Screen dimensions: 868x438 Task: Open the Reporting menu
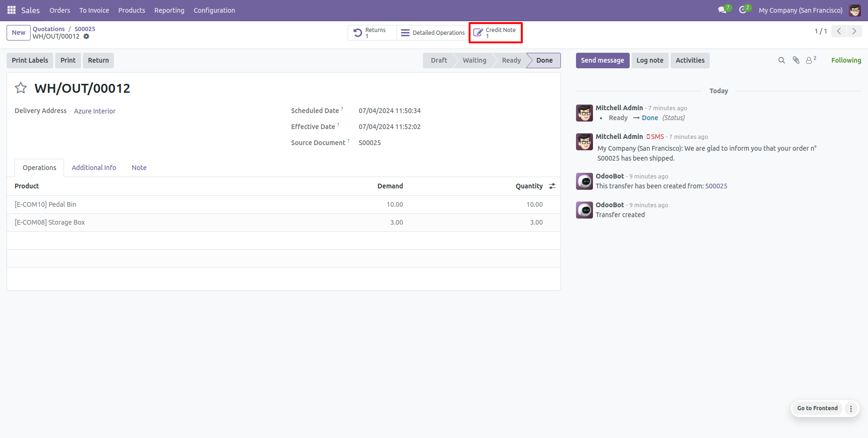[170, 10]
